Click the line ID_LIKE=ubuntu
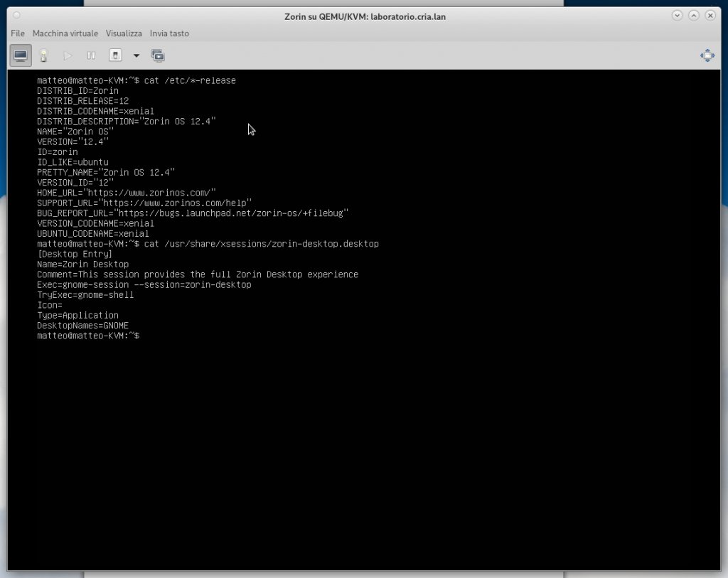Image resolution: width=728 pixels, height=578 pixels. click(x=73, y=163)
